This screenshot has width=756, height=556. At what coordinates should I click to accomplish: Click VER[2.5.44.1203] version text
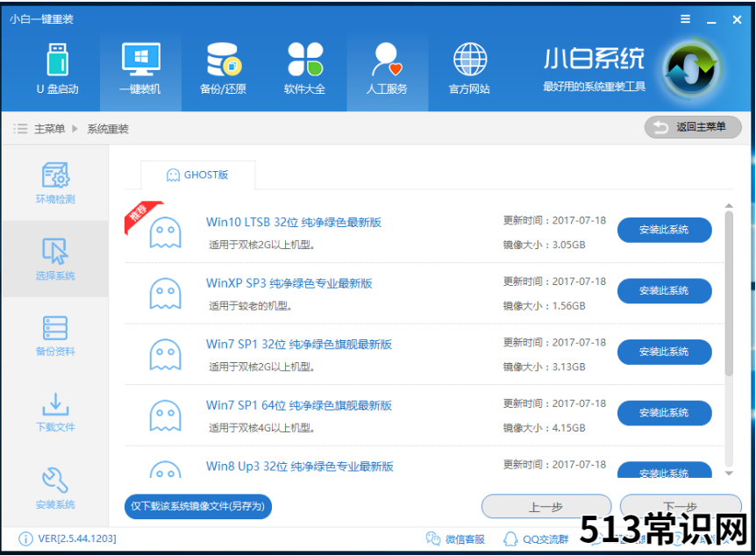point(77,538)
